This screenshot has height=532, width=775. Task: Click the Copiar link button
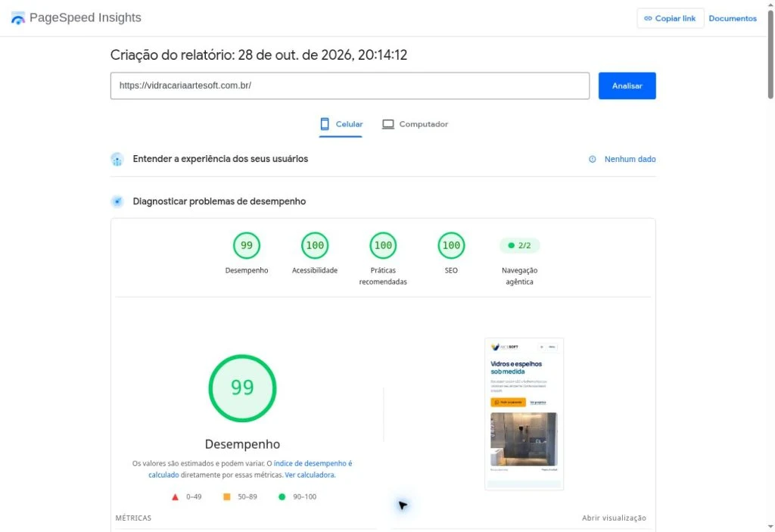[x=671, y=18]
